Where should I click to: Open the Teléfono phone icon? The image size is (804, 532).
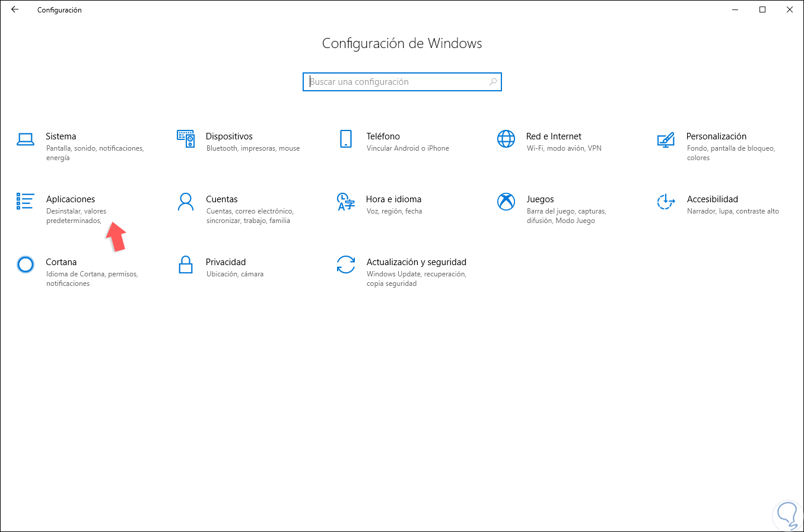(x=346, y=139)
